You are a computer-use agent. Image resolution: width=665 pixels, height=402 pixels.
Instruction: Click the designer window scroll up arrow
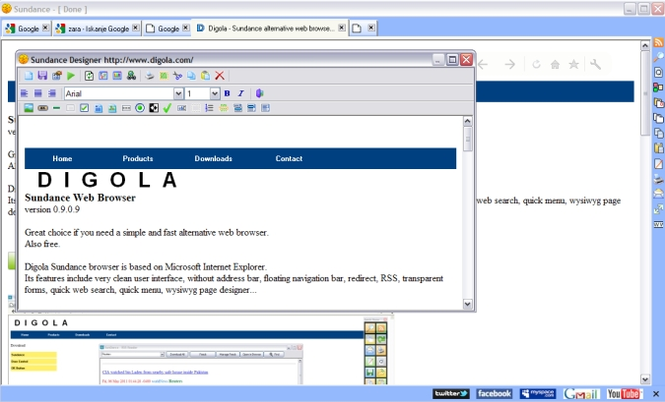[467, 121]
